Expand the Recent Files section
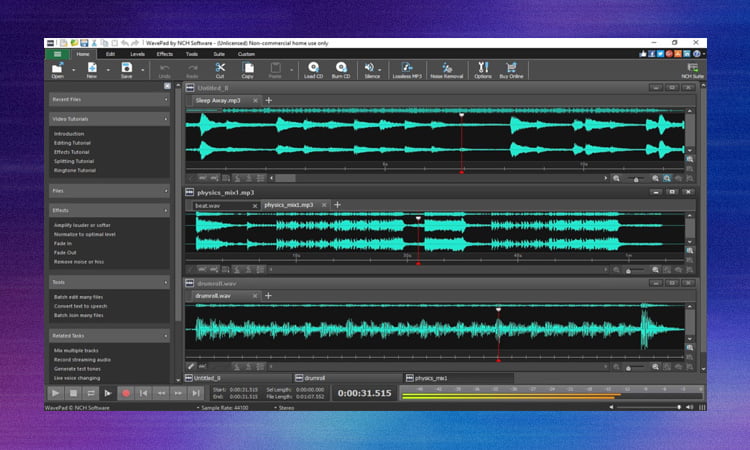Viewport: 750px width, 450px height. click(166, 100)
